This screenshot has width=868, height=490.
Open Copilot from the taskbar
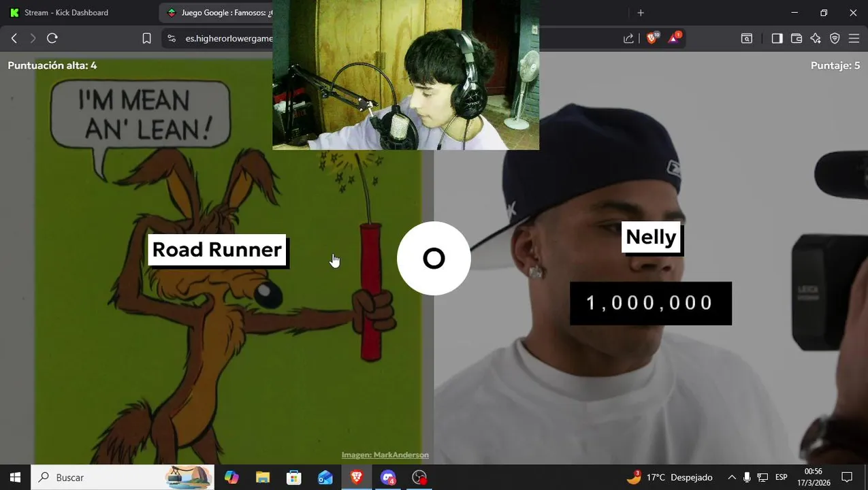pos(231,477)
